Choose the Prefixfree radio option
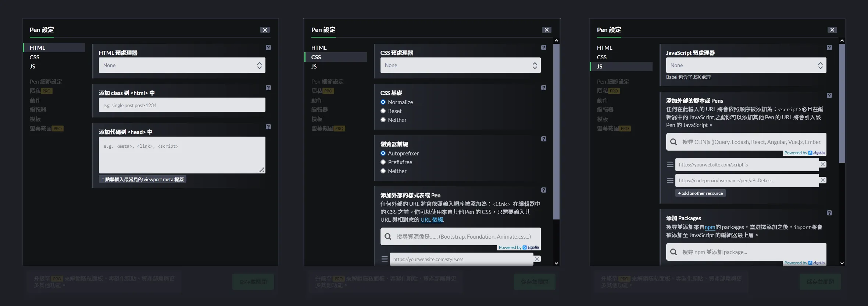The width and height of the screenshot is (868, 306). (383, 162)
